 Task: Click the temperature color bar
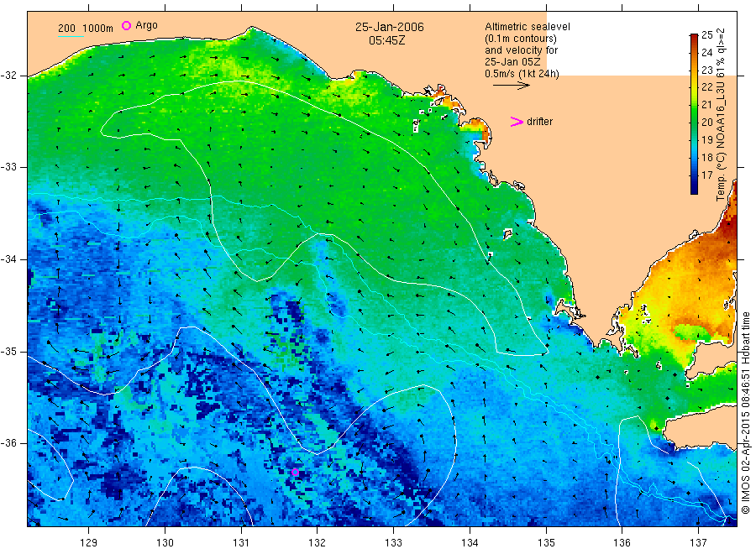click(694, 113)
